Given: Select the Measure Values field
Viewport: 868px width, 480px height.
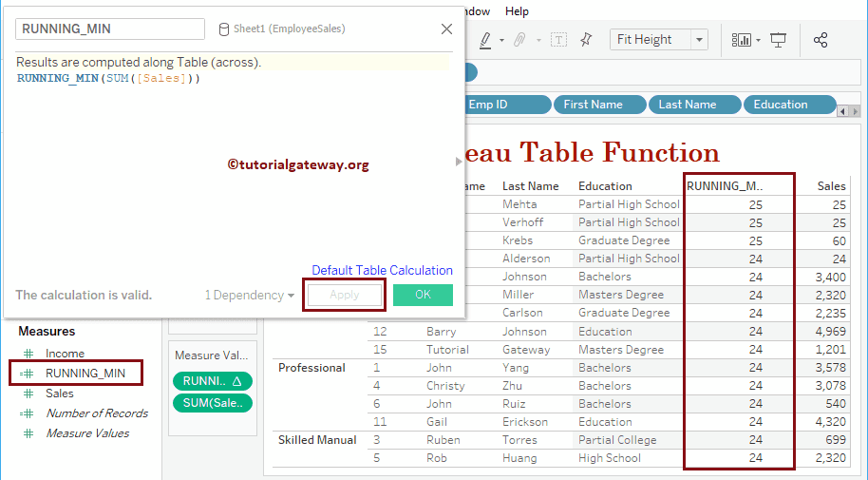Looking at the screenshot, I should [x=87, y=433].
